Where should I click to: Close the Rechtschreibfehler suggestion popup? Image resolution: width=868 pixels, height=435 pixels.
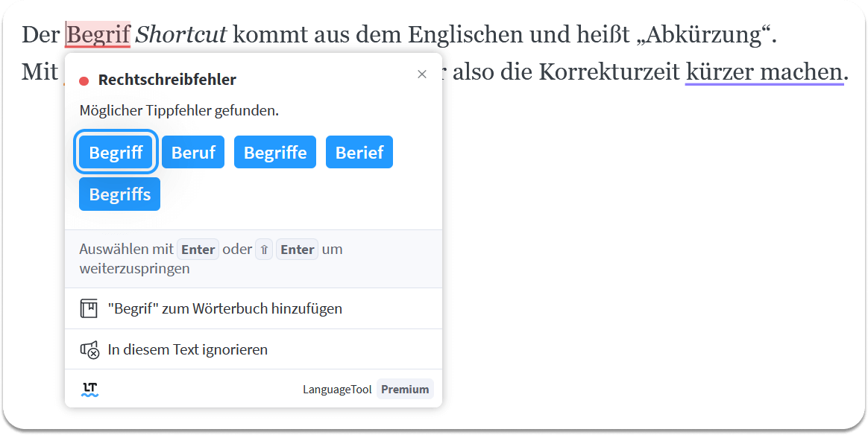422,74
